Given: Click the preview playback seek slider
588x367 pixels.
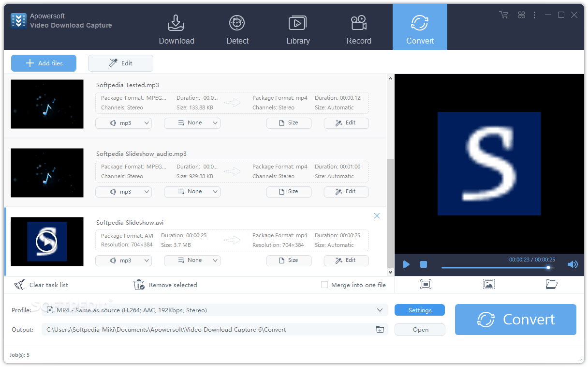Looking at the screenshot, I should 493,268.
